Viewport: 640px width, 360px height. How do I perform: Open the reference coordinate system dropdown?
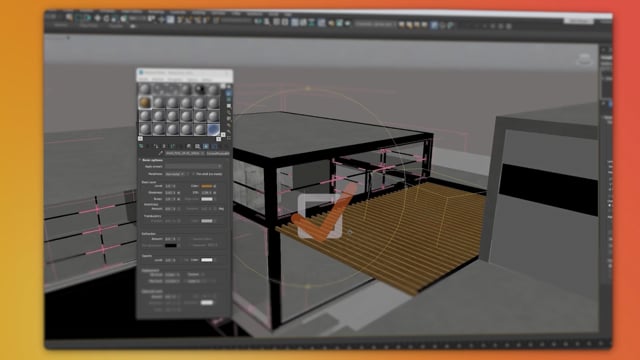pos(138,18)
